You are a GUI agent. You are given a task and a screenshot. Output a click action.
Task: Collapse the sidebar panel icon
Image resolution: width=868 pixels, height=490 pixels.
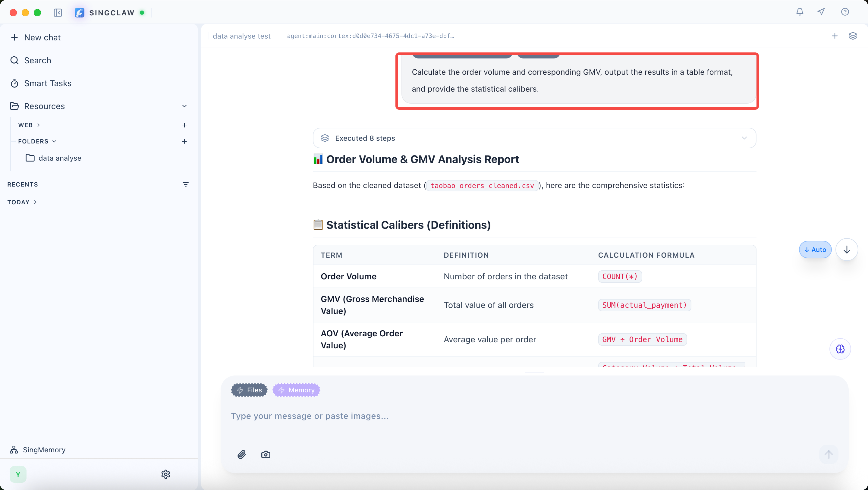click(58, 13)
